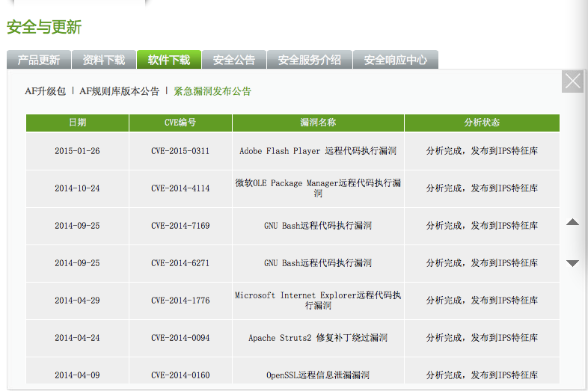Click the down arrow to scroll list down
This screenshot has width=588, height=391.
click(x=572, y=263)
